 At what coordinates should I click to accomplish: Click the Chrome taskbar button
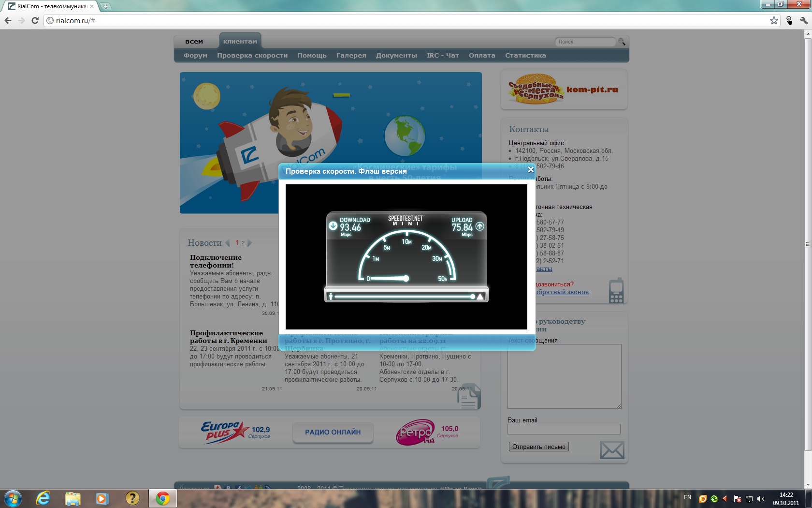162,498
